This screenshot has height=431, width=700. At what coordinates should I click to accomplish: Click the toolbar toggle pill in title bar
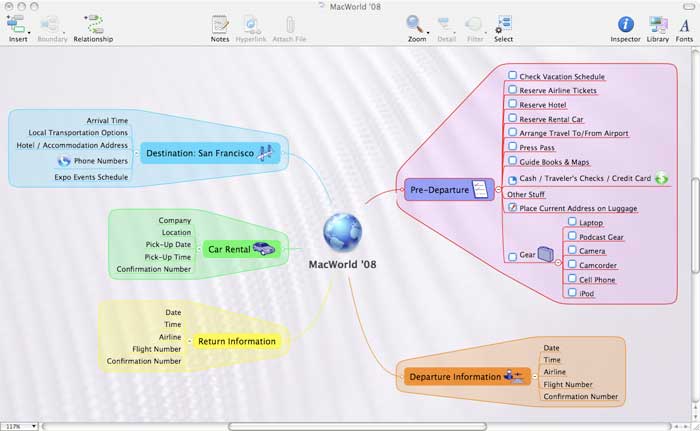(x=689, y=7)
